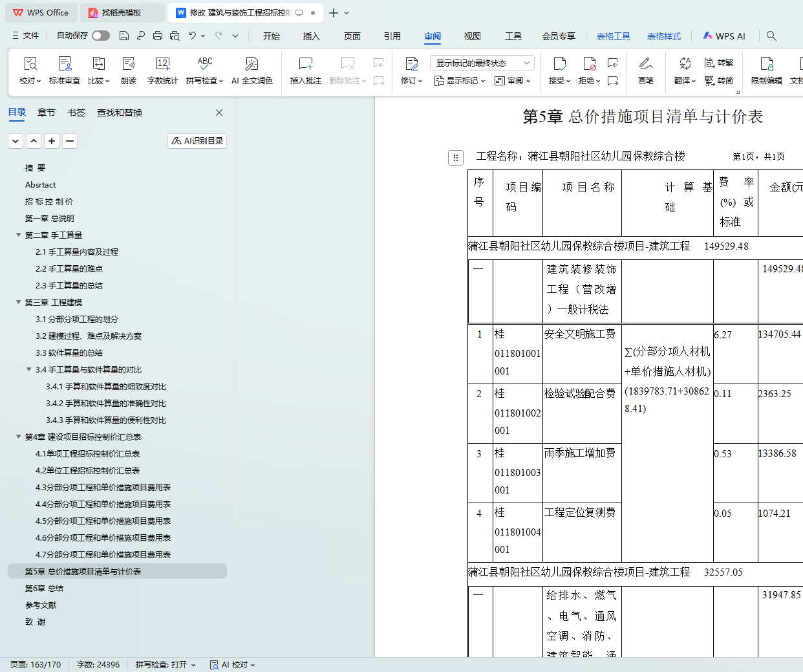Click the AI 全文润色 icon
The width and height of the screenshot is (803, 672).
coord(252,64)
